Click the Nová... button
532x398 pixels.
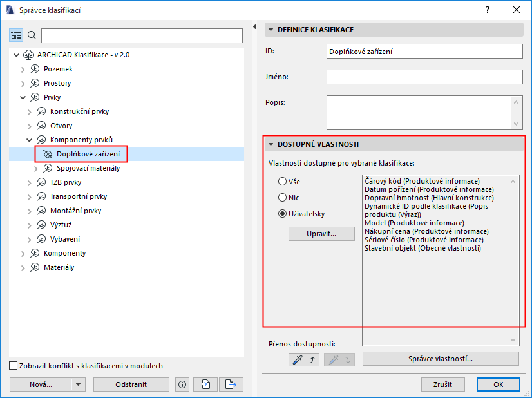[x=41, y=384]
